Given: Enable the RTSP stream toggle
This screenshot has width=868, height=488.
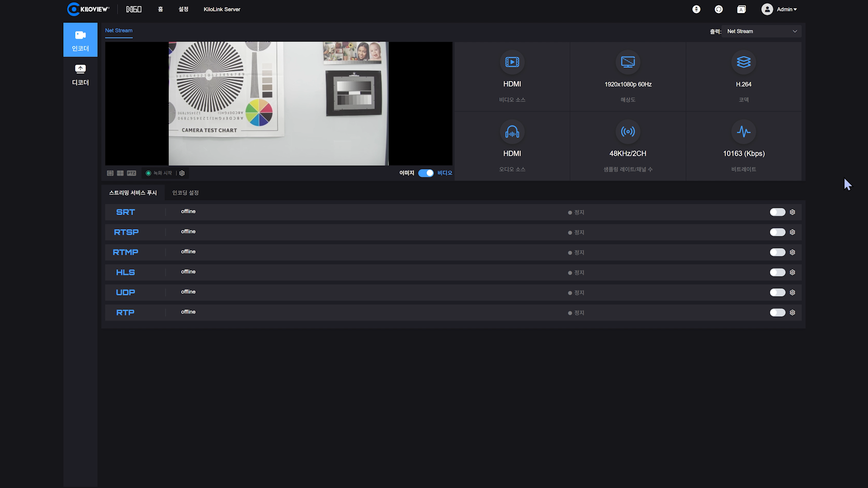Looking at the screenshot, I should coord(777,232).
